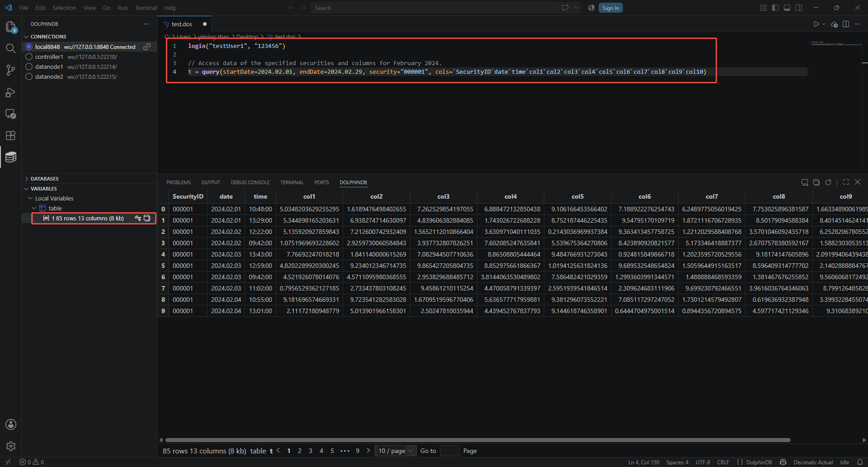Viewport: 868px width, 467px height.
Task: Open the DolphinDB sidebar more actions menu
Action: [146, 24]
